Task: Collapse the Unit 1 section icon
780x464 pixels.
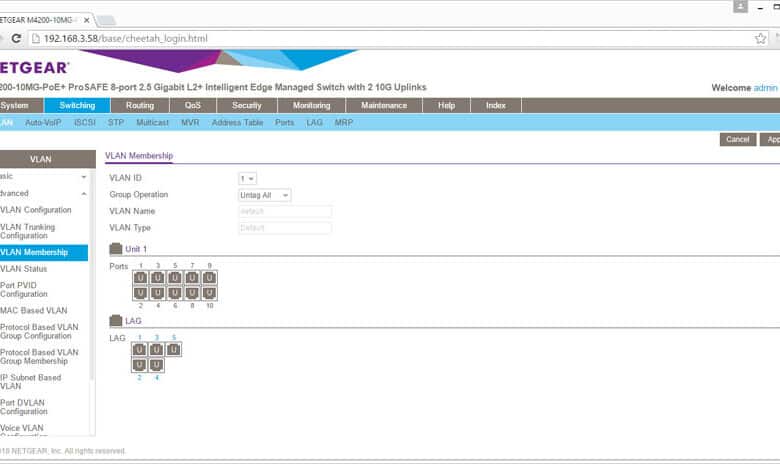Action: [x=115, y=249]
